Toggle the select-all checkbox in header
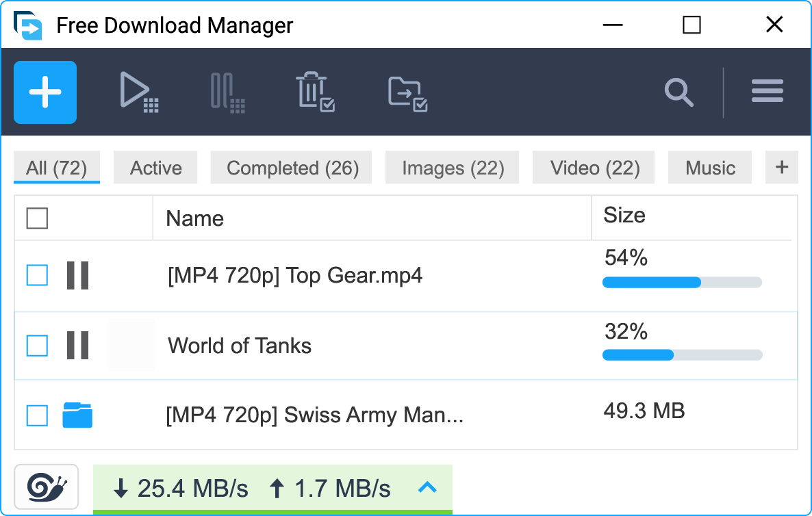Screen dimensions: 812x516 pos(37,217)
